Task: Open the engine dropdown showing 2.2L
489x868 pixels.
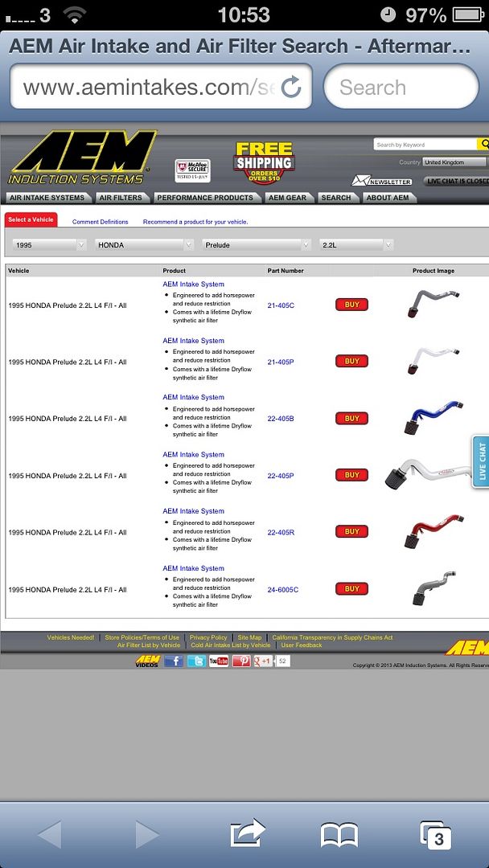Action: [356, 244]
